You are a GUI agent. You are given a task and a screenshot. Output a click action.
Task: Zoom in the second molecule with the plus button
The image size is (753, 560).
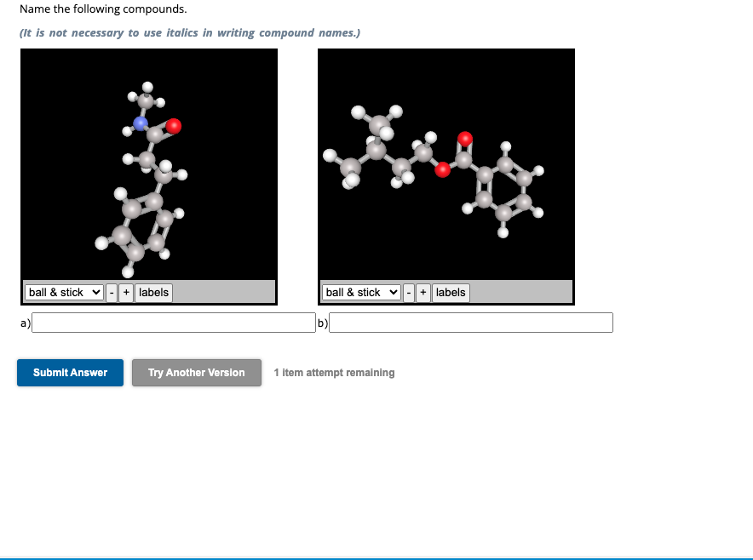click(422, 292)
